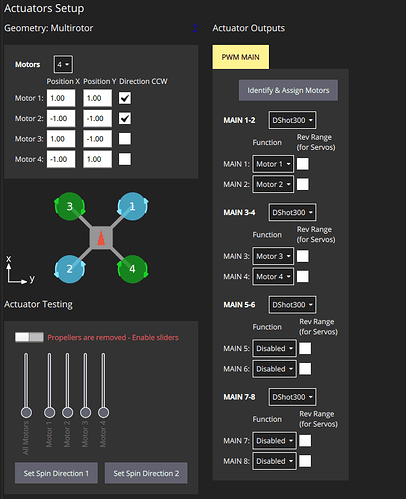The width and height of the screenshot is (406, 499).
Task: Click motor 1 circle in geometry diagram
Action: (132, 206)
